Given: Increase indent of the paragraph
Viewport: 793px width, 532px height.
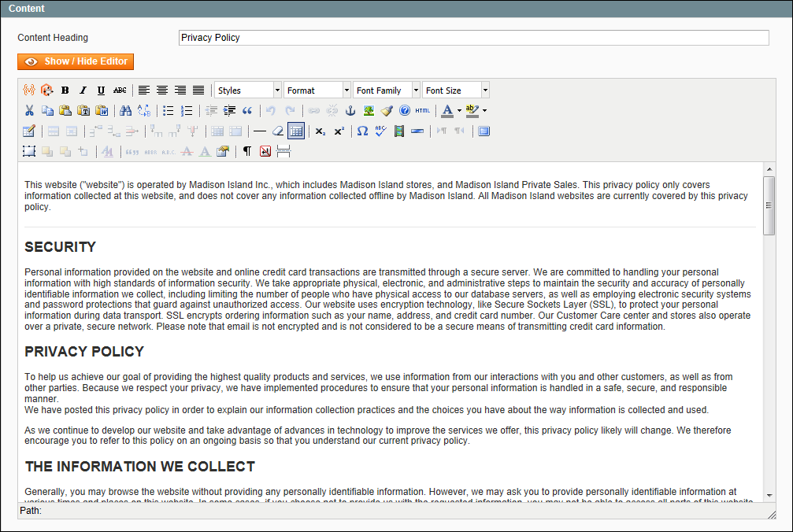Looking at the screenshot, I should pyautogui.click(x=229, y=110).
